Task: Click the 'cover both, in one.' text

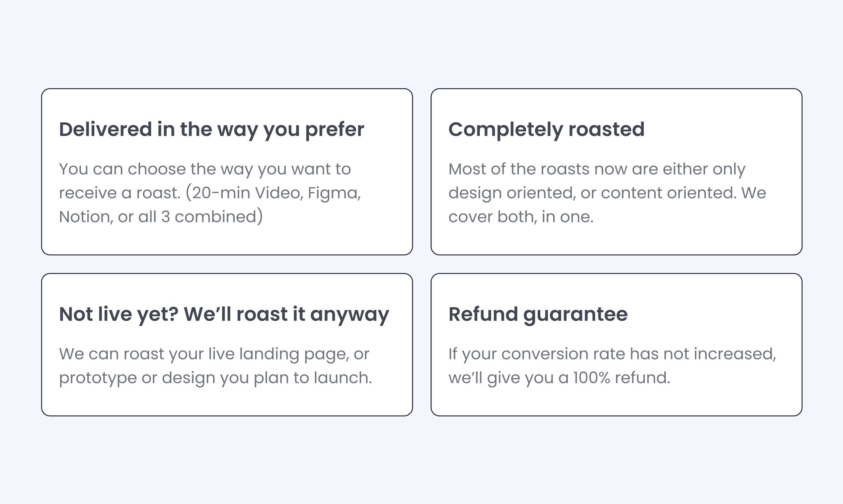Action: pyautogui.click(x=521, y=217)
